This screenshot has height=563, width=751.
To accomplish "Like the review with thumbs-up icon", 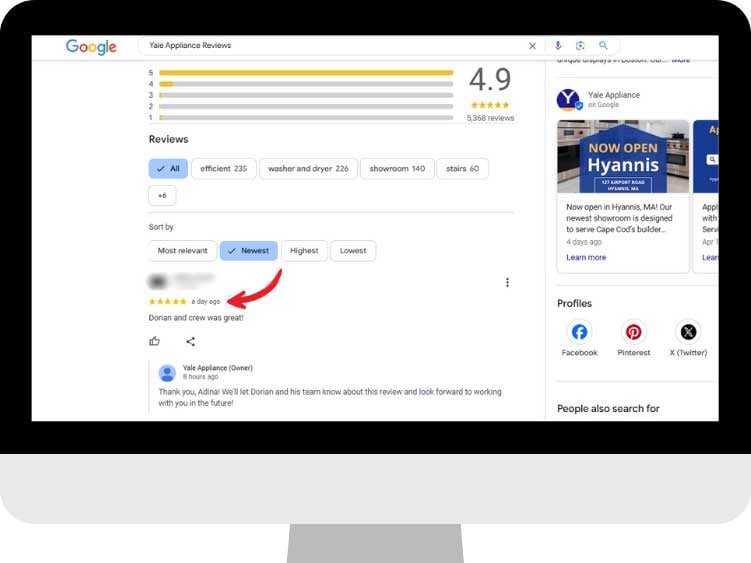I will coord(155,341).
